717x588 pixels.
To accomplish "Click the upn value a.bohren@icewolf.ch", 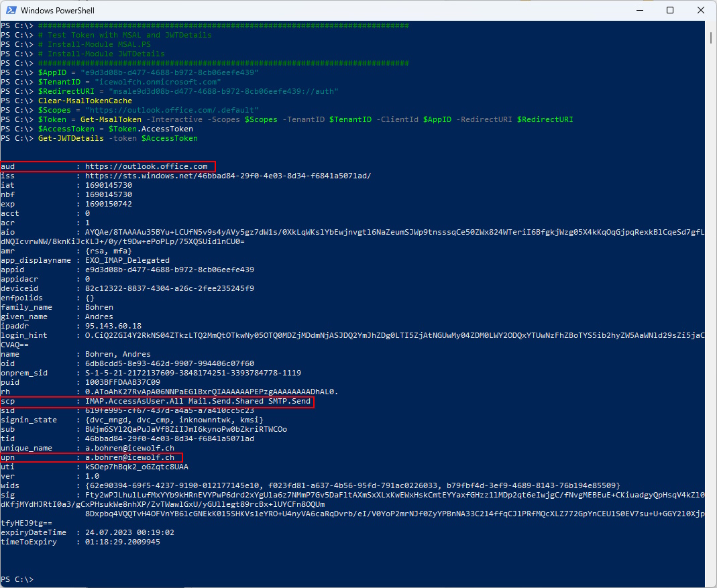I will click(x=129, y=457).
